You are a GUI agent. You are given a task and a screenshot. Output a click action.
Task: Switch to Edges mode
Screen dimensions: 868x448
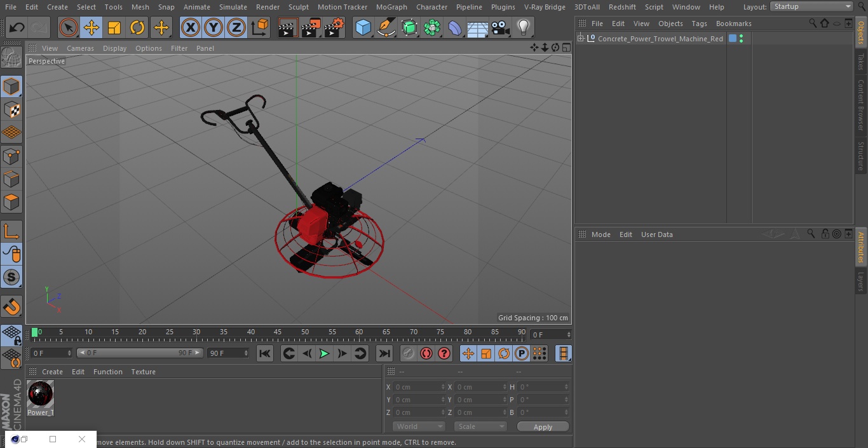tap(11, 179)
